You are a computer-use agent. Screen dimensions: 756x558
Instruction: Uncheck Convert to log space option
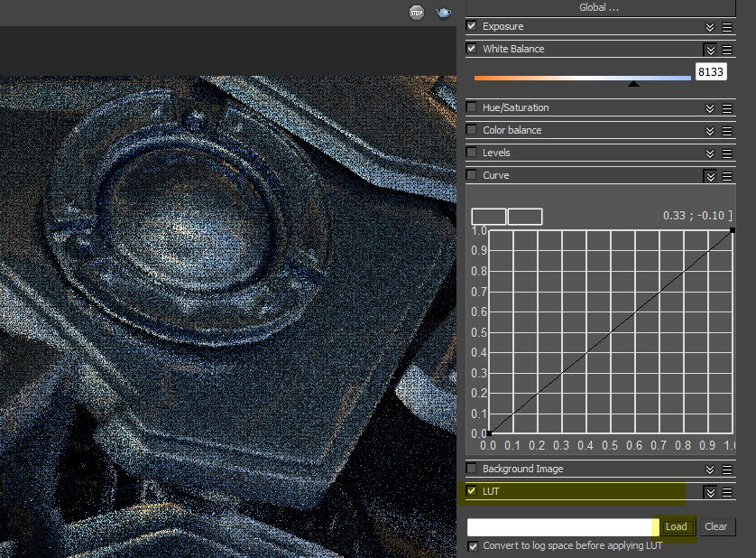click(x=474, y=546)
